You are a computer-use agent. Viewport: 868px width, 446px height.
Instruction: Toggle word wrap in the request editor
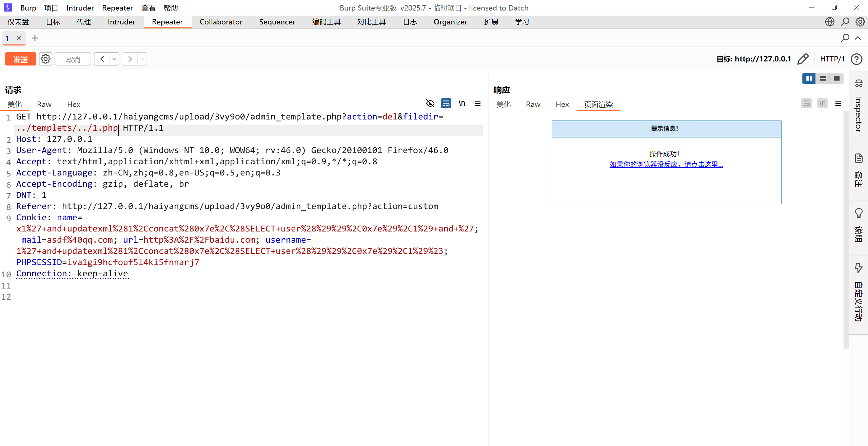coord(446,104)
